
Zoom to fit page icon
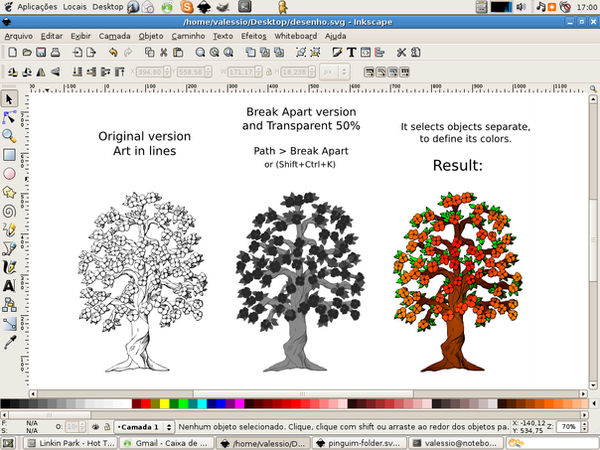coord(228,52)
